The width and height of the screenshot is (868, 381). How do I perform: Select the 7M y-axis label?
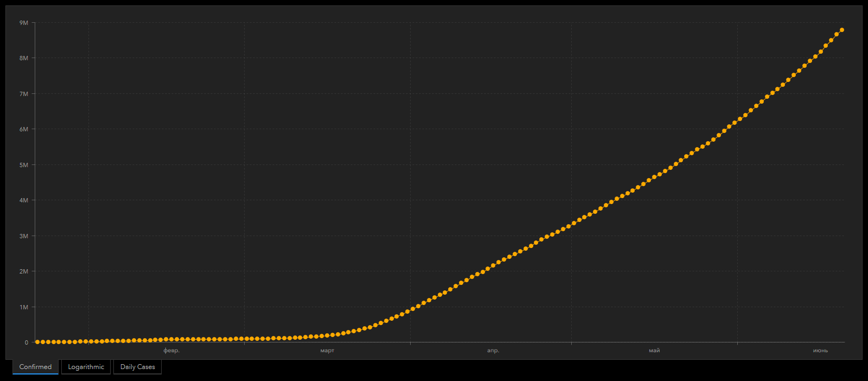tap(24, 94)
